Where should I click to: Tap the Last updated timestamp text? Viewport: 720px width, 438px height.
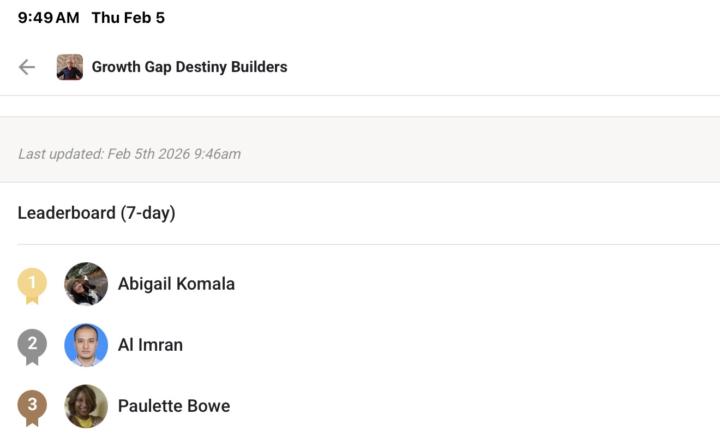129,154
